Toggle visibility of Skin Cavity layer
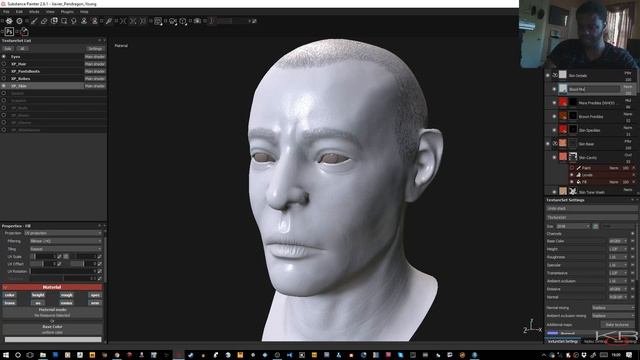Image resolution: width=640 pixels, height=360 pixels. [554, 157]
